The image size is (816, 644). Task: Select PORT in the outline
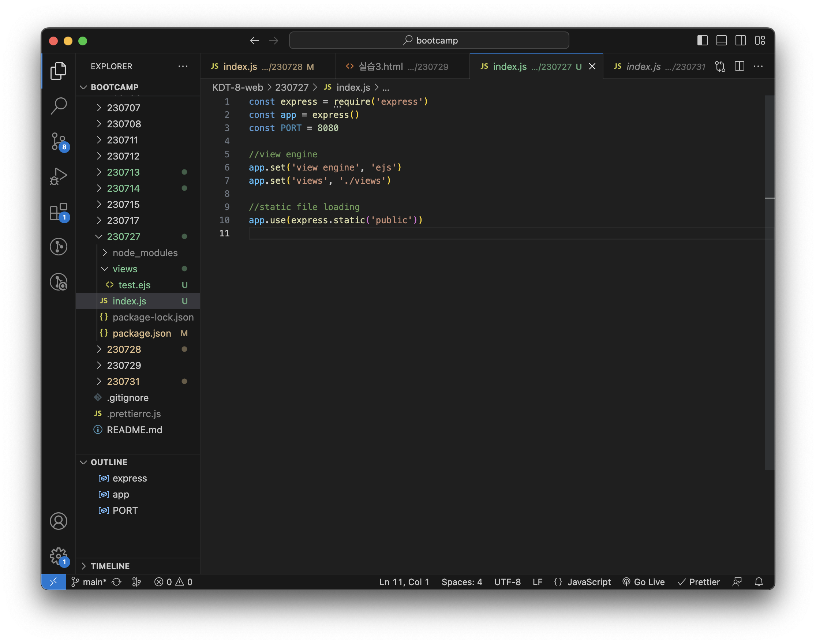coord(138,510)
